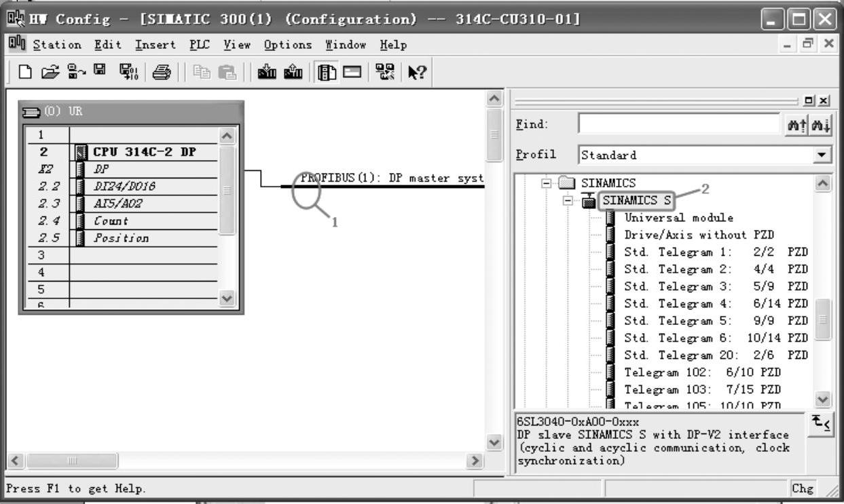
Task: Print the configuration with the printer icon
Action: click(162, 72)
